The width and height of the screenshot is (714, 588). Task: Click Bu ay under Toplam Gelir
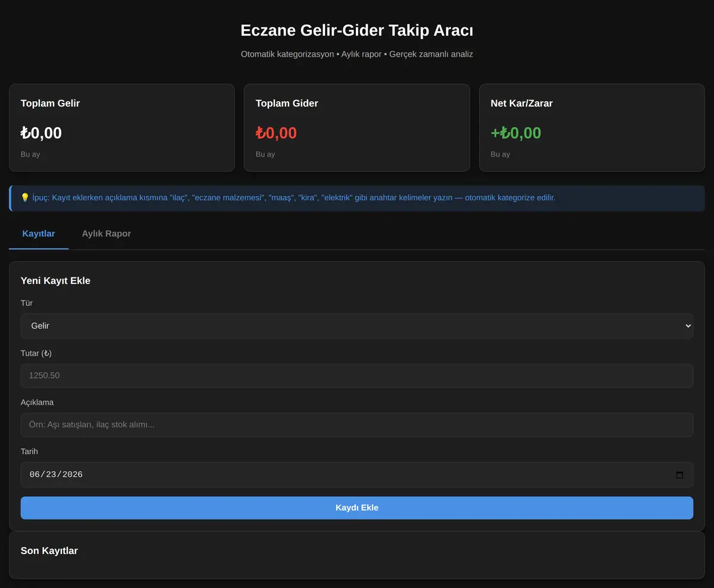click(x=30, y=154)
